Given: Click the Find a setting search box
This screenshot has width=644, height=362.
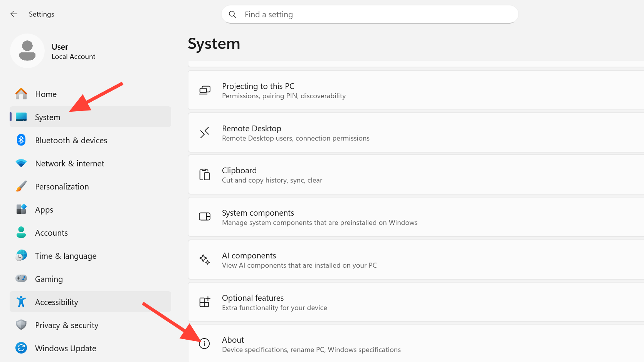Looking at the screenshot, I should (370, 15).
